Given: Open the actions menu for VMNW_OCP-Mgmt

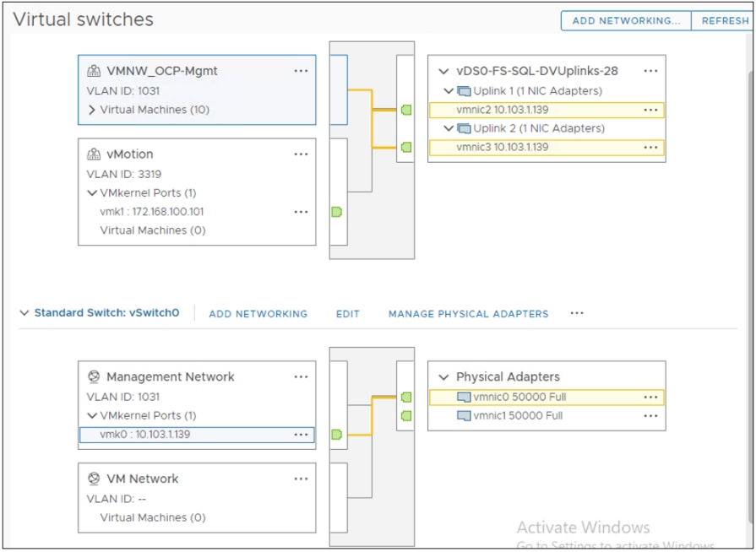Looking at the screenshot, I should click(x=302, y=71).
